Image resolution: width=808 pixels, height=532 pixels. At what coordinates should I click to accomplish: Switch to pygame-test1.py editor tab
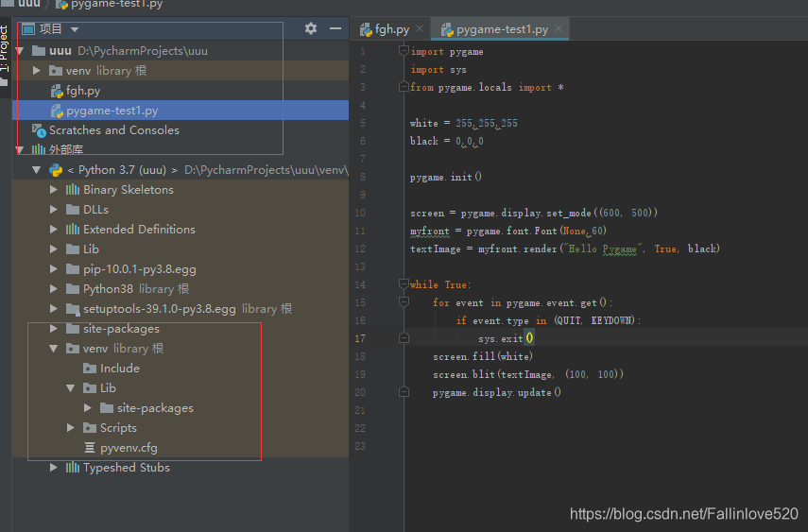tap(502, 29)
